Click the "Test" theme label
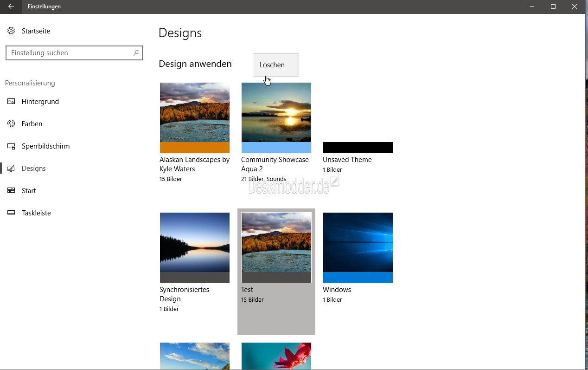The width and height of the screenshot is (588, 370). pos(247,290)
